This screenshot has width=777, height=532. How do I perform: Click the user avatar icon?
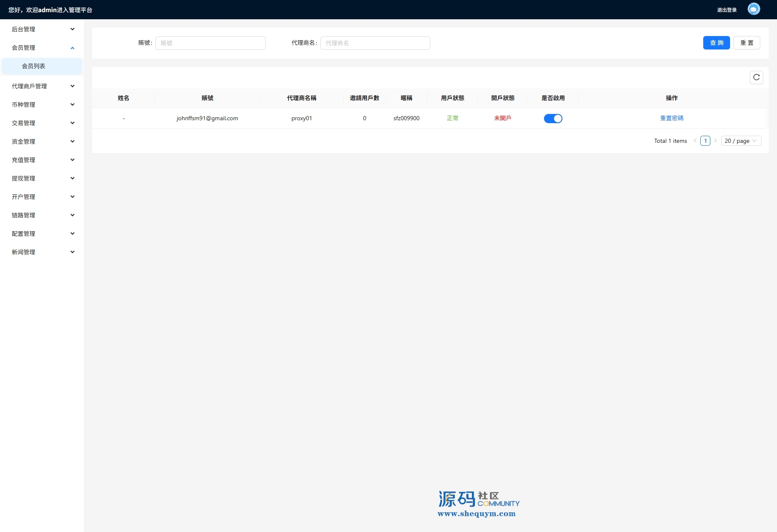(x=754, y=9)
